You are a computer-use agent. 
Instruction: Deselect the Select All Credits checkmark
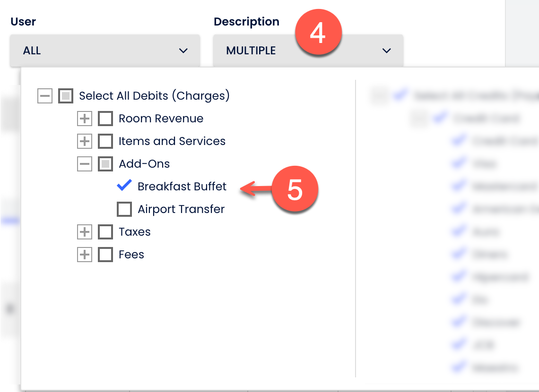[400, 94]
